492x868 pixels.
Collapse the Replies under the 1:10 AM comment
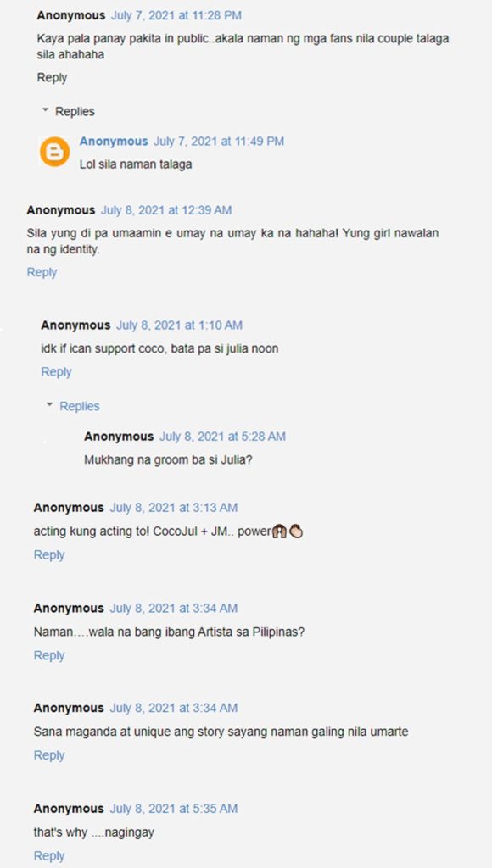[x=50, y=405]
